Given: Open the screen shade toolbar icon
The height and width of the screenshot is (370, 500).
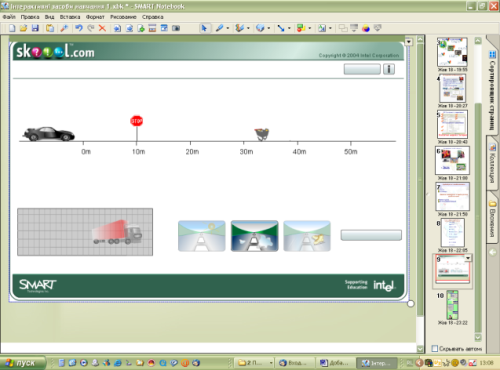Looking at the screenshot, I should (x=152, y=28).
